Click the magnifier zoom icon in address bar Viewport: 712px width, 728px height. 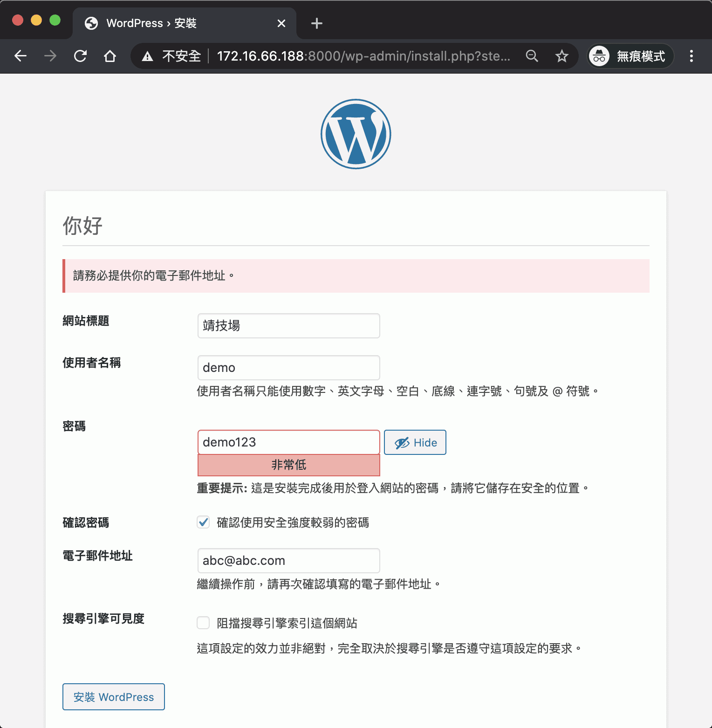[x=532, y=56]
